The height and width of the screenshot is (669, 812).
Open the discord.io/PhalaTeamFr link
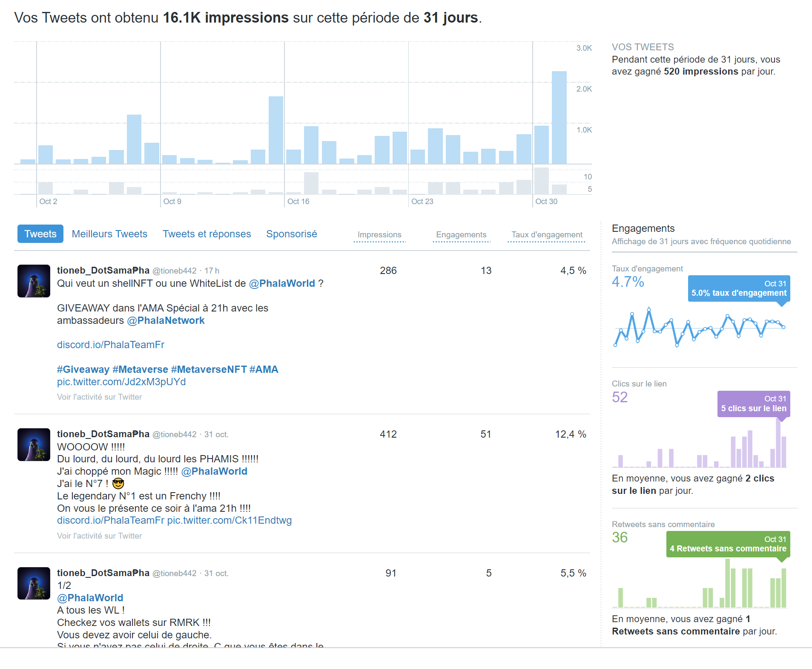pyautogui.click(x=110, y=345)
